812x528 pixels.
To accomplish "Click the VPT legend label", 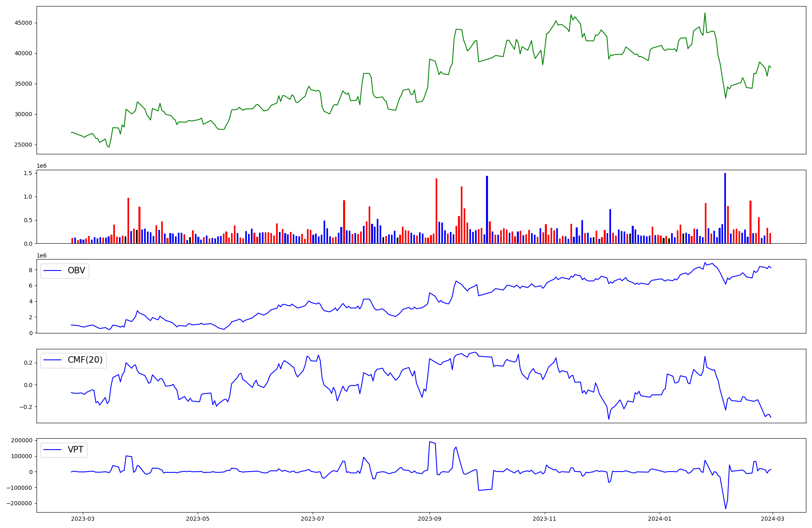I will click(x=76, y=450).
